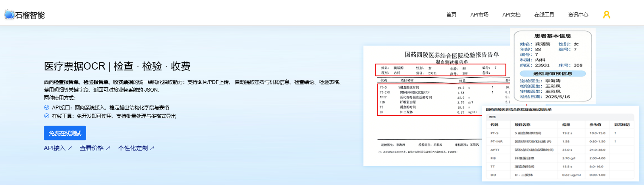
Task: Click the 项目名称 column header
Action: click(523, 125)
